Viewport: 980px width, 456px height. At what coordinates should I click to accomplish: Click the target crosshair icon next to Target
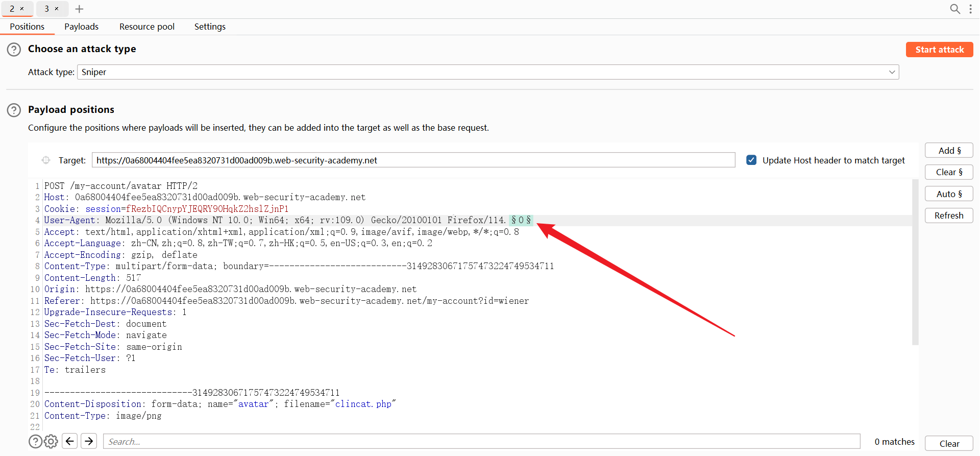click(46, 160)
